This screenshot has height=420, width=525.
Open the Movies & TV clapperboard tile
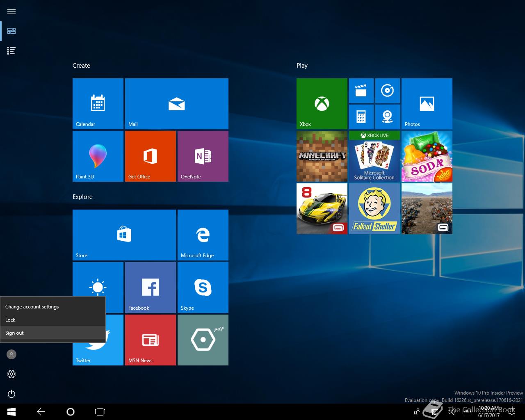tap(361, 91)
